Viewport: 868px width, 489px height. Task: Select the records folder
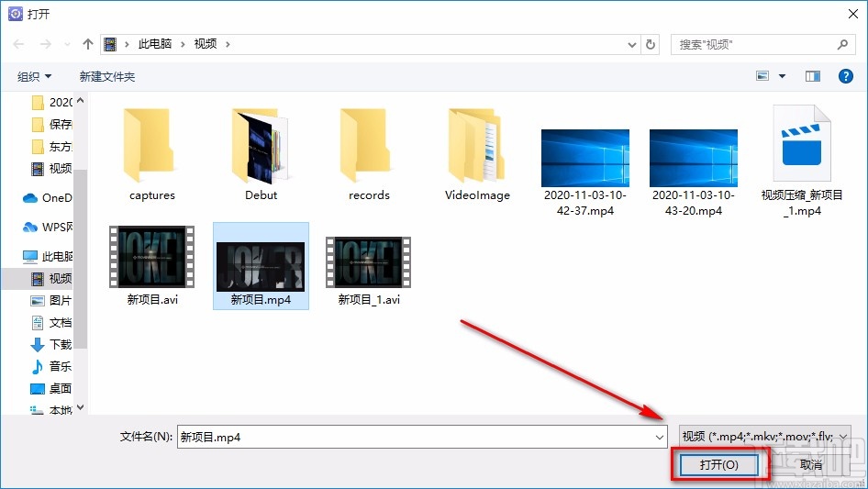tap(369, 154)
